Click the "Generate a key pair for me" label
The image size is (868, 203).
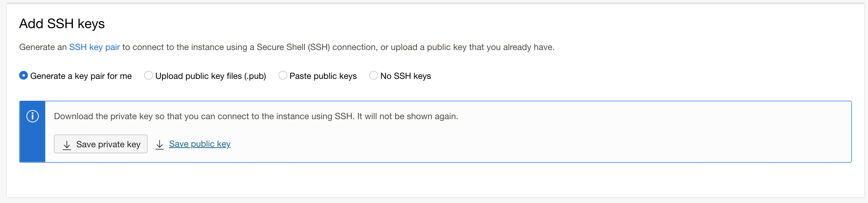[x=81, y=76]
